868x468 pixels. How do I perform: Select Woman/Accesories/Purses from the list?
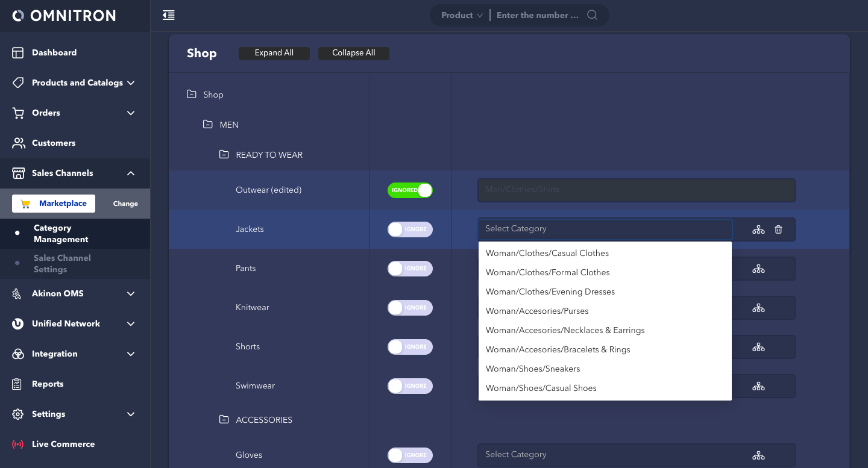pyautogui.click(x=537, y=311)
